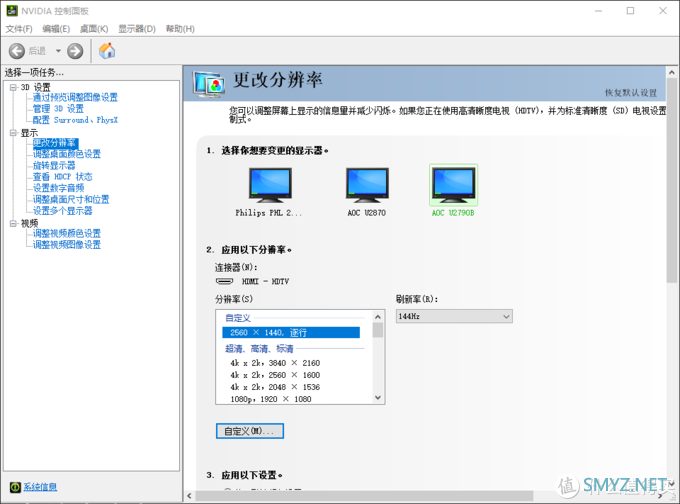Open 调整桌面尺寸和位置
Screen dimensions: 680x504
pyautogui.click(x=71, y=199)
